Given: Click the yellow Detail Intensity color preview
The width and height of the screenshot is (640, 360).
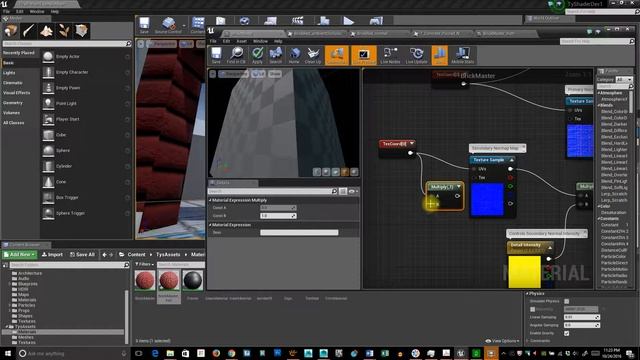Looking at the screenshot, I should (524, 272).
